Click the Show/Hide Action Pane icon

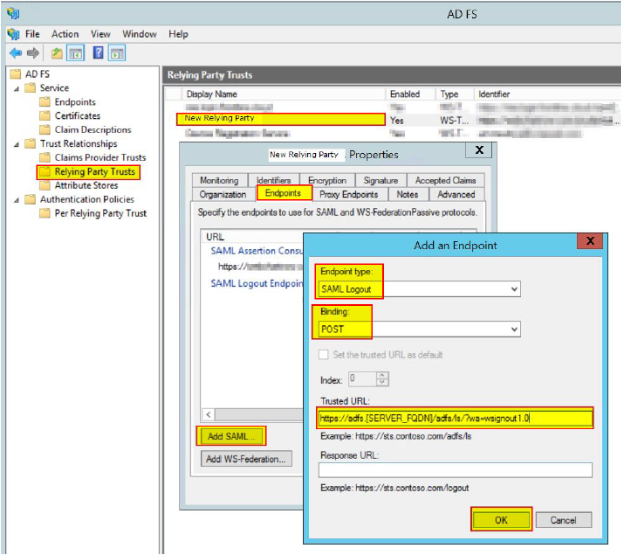pyautogui.click(x=117, y=52)
